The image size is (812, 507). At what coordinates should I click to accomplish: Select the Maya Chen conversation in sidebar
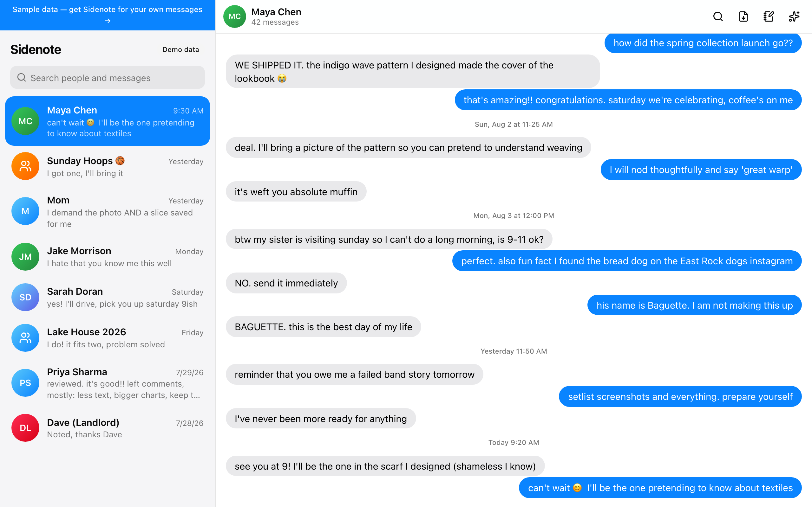(108, 121)
